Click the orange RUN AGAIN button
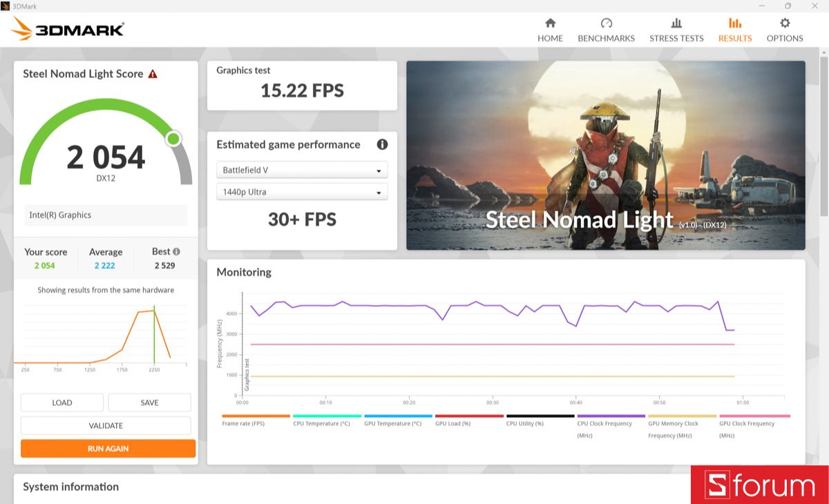The image size is (829, 504). pos(108,448)
